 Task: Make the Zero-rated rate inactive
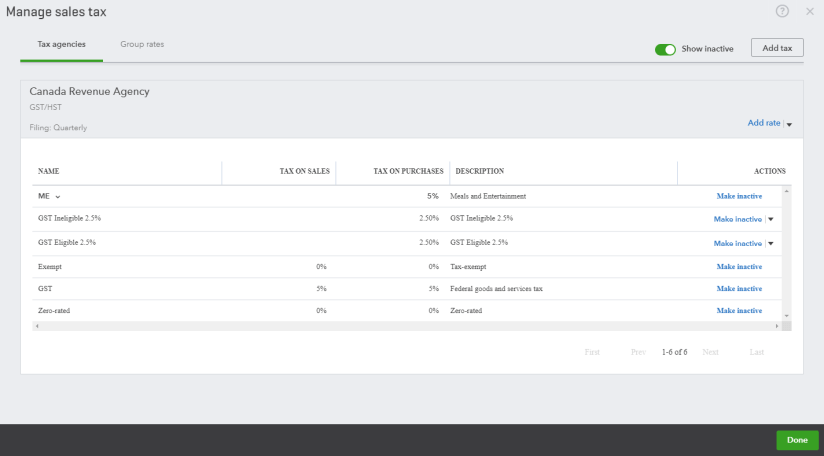tap(739, 311)
